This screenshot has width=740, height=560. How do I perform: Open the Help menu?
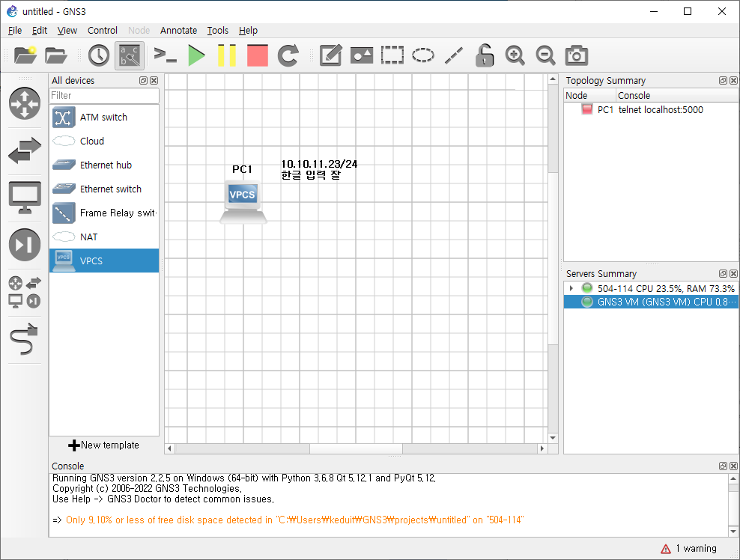[248, 31]
